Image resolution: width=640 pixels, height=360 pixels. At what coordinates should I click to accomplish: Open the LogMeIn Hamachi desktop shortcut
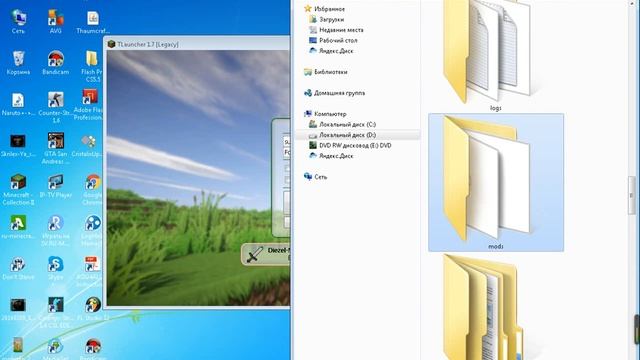pos(93,231)
